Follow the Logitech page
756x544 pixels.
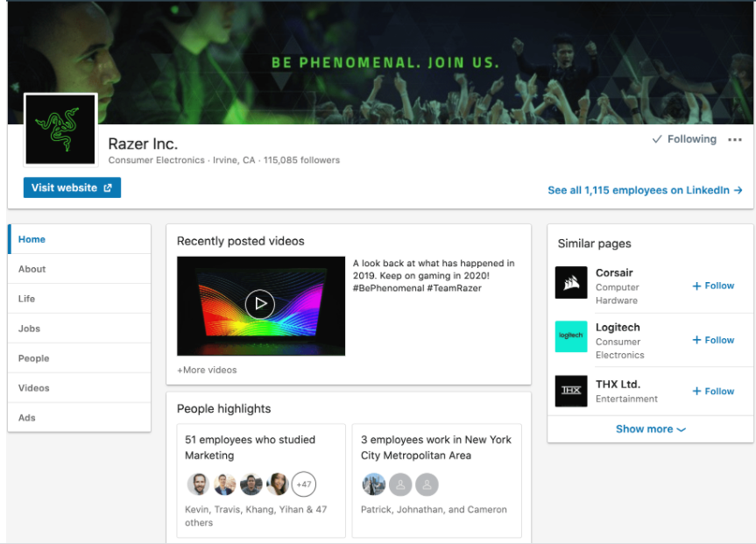tap(713, 340)
